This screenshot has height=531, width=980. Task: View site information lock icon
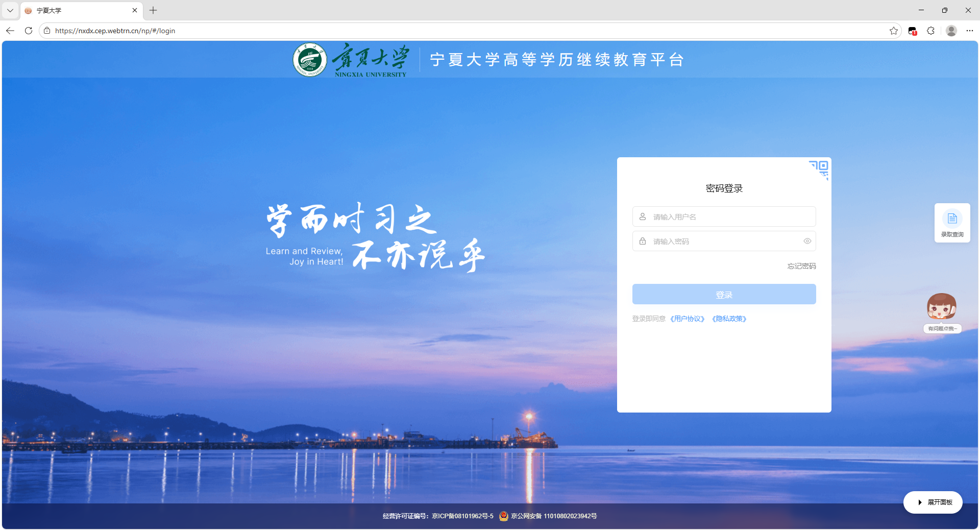[47, 31]
